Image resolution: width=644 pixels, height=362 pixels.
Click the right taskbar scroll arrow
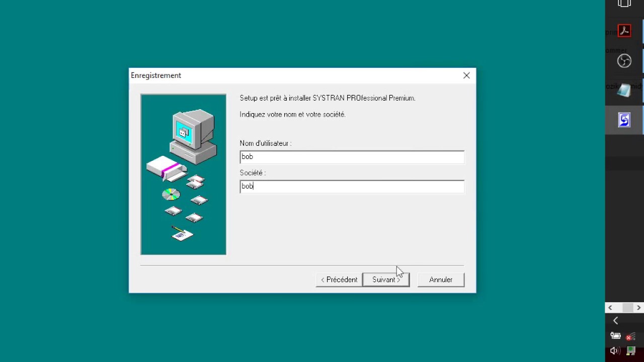pos(638,307)
